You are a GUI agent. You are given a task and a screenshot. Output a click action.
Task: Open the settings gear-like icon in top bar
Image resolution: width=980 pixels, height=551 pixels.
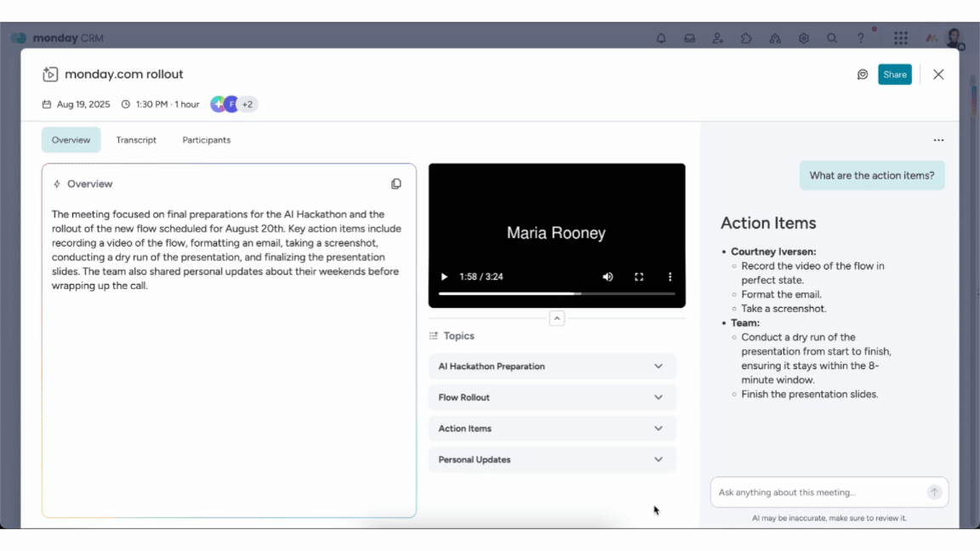pos(804,38)
